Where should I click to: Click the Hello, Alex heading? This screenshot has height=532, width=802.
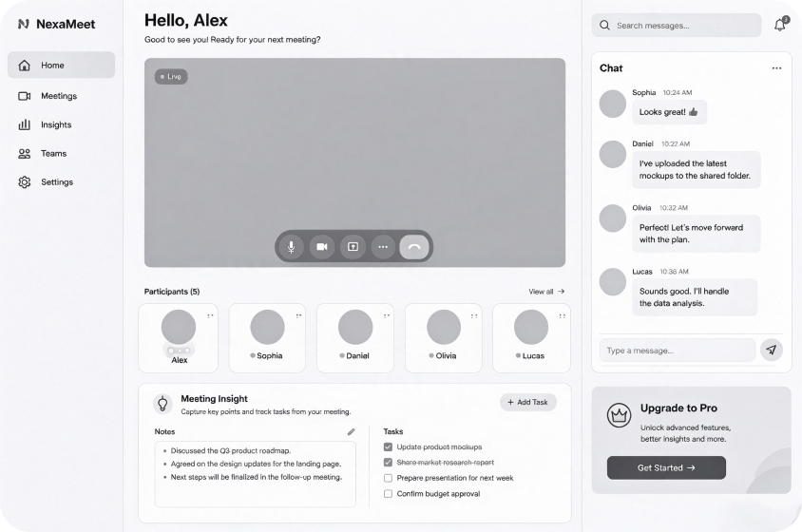tap(186, 21)
